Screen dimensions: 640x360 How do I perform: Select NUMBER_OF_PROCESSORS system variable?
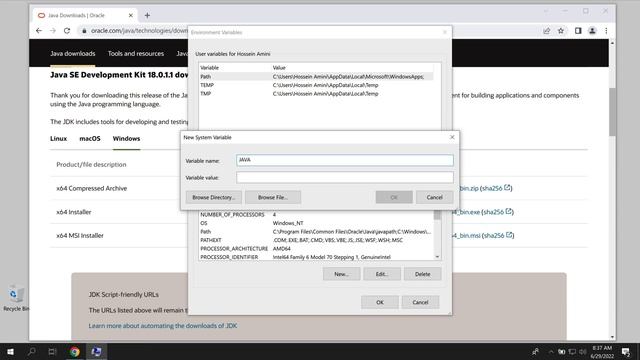pos(316,214)
